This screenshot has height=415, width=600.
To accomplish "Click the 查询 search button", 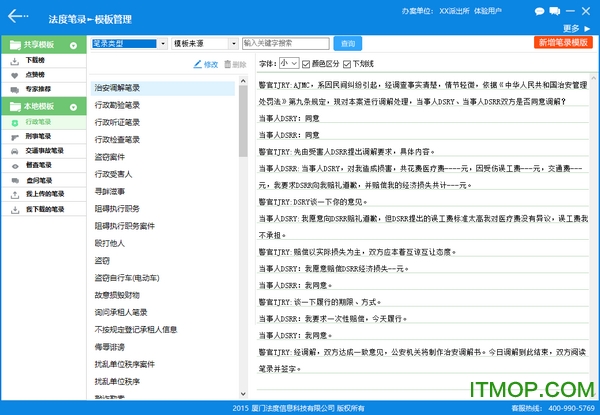I will click(x=347, y=44).
